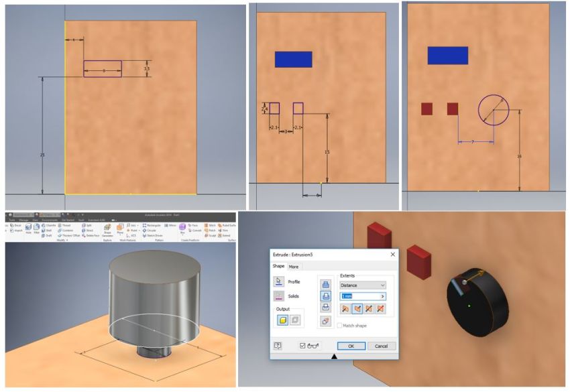The image size is (570, 392).
Task: Set Output to surface
Action: [295, 320]
